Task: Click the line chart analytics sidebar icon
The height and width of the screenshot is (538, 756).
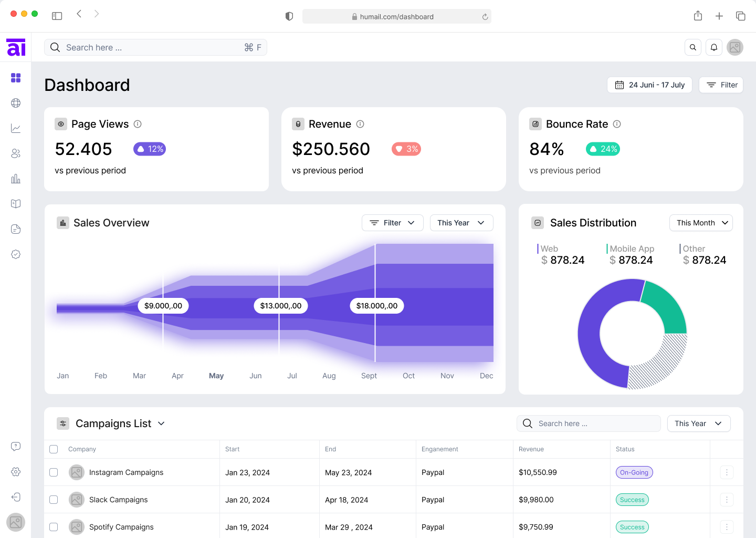Action: [x=16, y=128]
